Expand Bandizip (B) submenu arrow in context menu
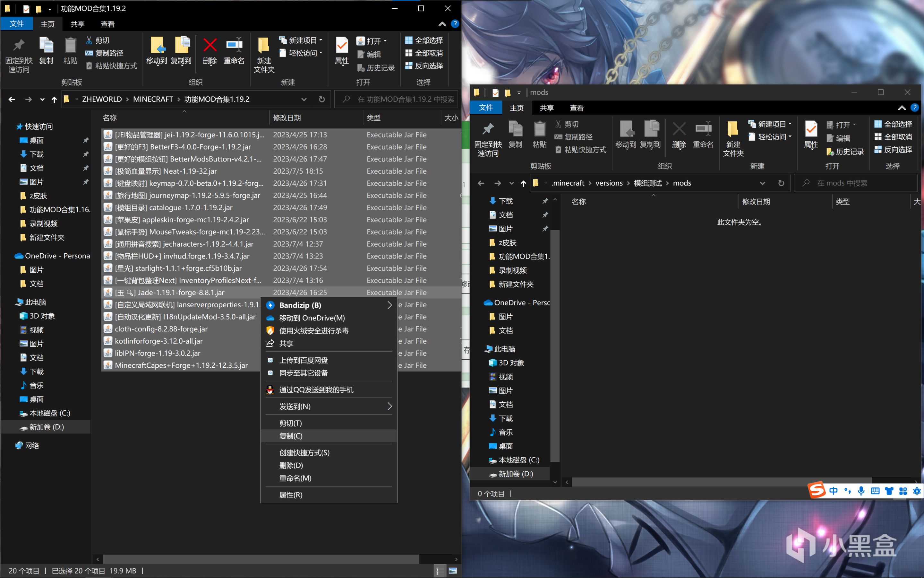 click(x=389, y=305)
